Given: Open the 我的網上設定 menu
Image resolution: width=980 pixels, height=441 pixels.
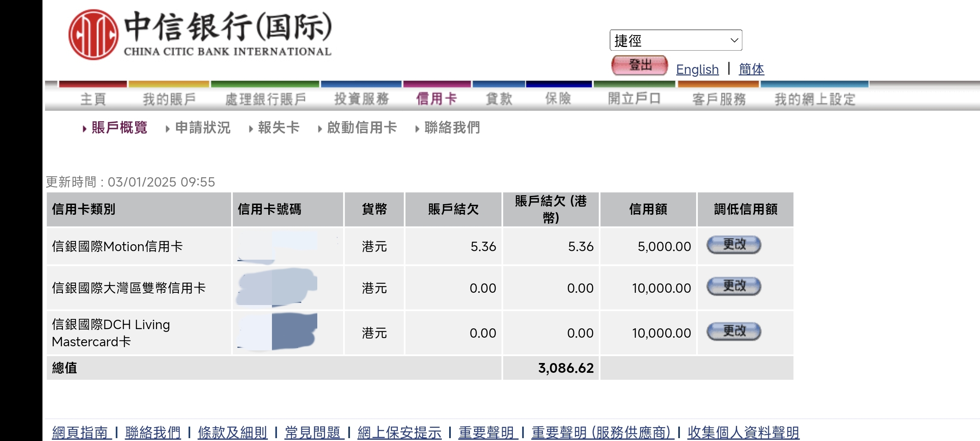Looking at the screenshot, I should click(x=815, y=99).
